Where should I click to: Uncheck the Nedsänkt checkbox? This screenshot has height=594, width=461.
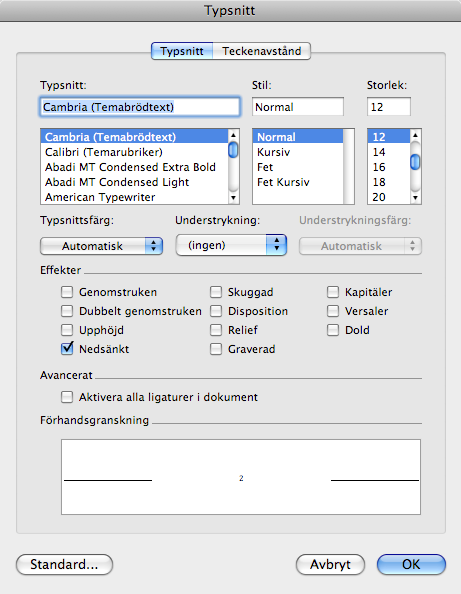tap(67, 349)
